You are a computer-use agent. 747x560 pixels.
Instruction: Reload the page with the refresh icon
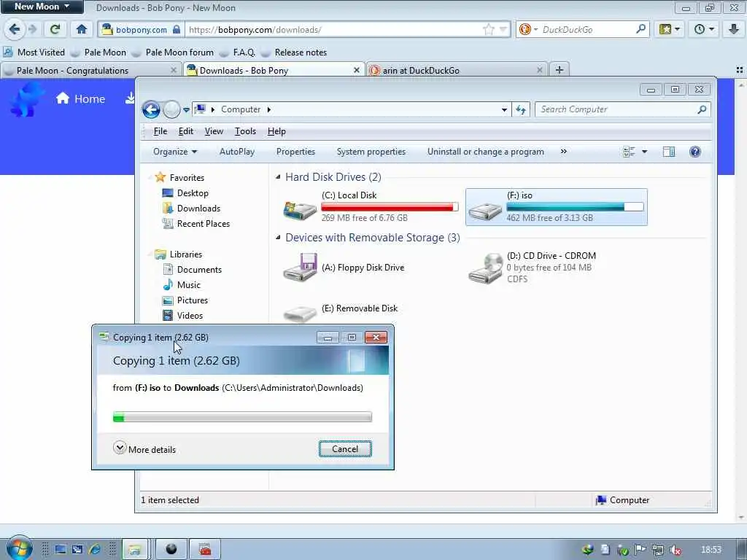point(55,29)
